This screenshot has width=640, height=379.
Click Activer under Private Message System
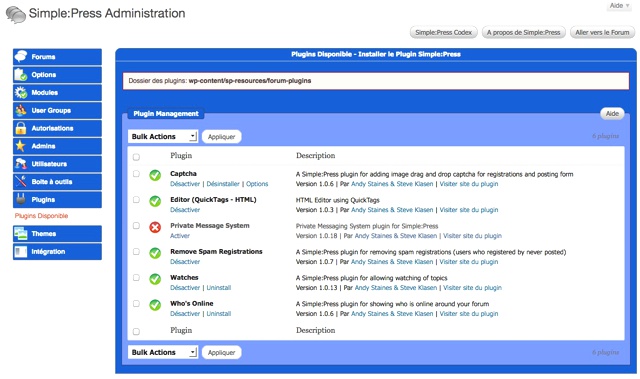180,236
